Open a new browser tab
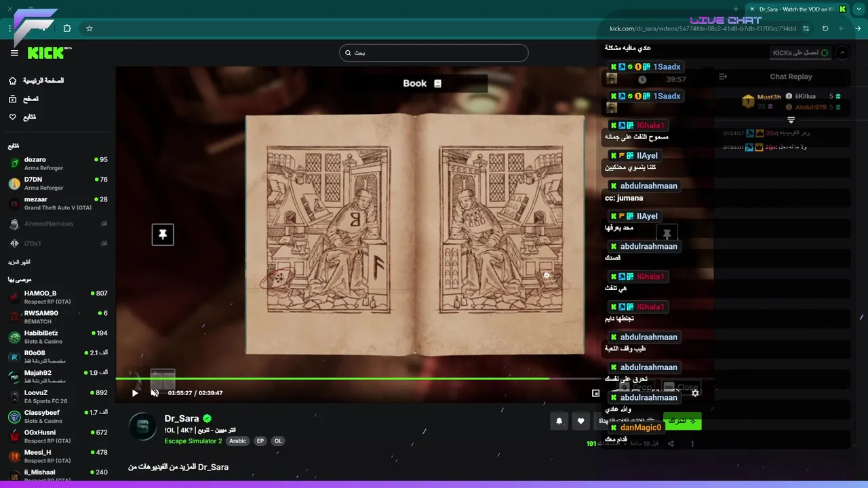 (736, 9)
